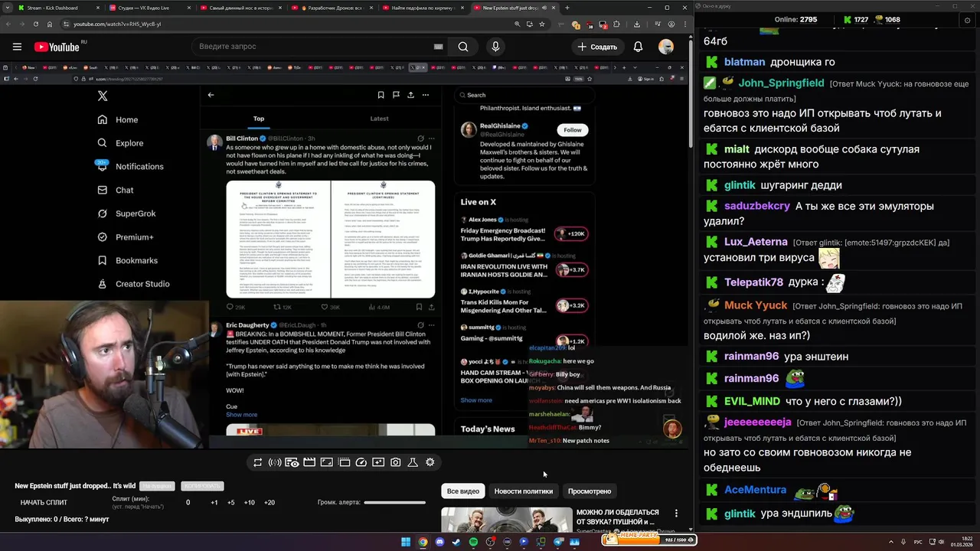Add +1 minute to split
Viewport: 980px width, 551px height.
(214, 503)
